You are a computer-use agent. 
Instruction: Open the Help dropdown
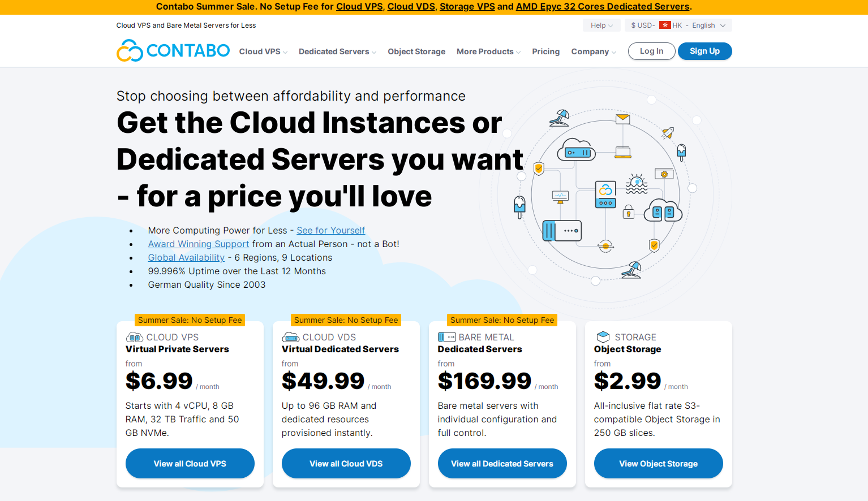601,25
